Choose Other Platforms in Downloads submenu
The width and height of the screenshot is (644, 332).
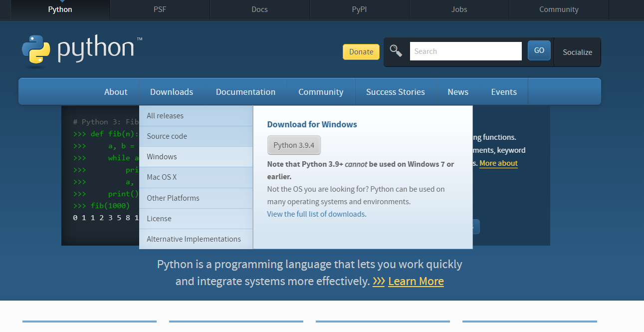point(196,198)
